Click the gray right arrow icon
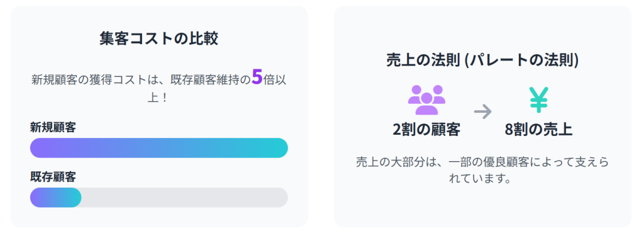Screen dimensions: 644x238 482,111
